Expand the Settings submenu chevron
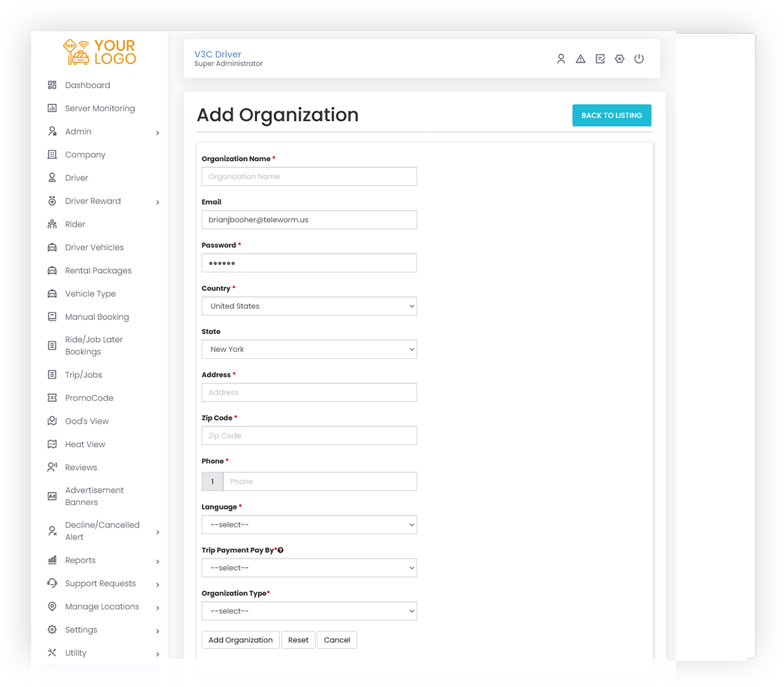The height and width of the screenshot is (687, 784). tap(157, 631)
